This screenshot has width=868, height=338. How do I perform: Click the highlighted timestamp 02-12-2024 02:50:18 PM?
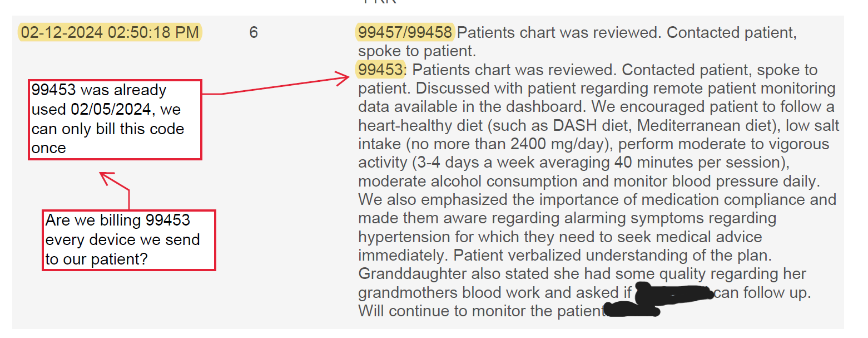110,32
